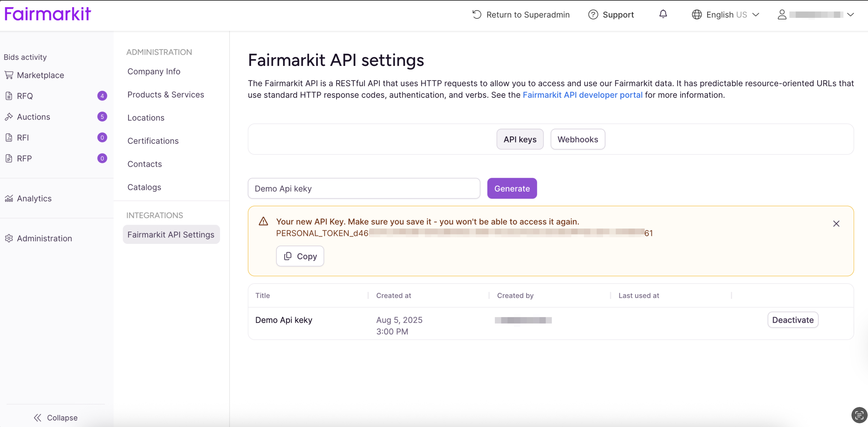Open Locations page
868x427 pixels.
(145, 118)
